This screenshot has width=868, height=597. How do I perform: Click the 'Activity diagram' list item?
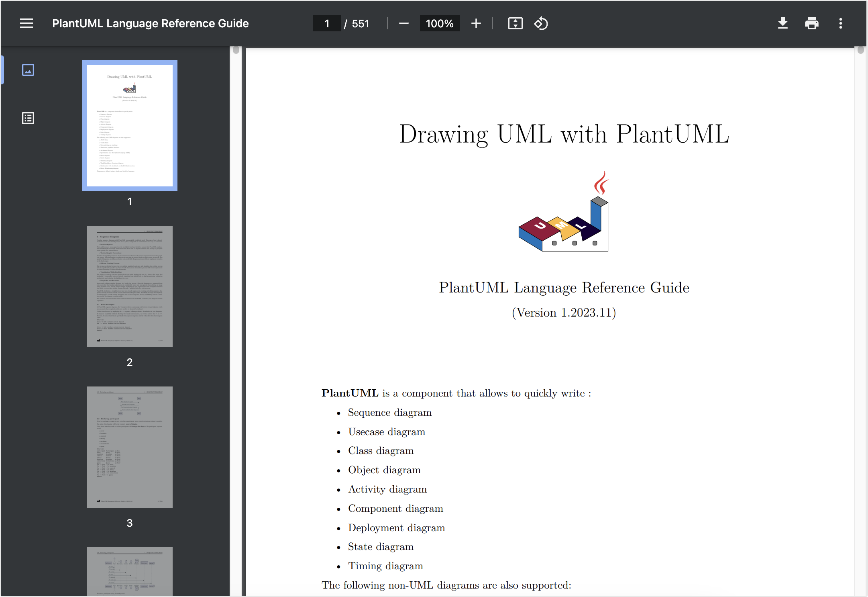tap(387, 489)
